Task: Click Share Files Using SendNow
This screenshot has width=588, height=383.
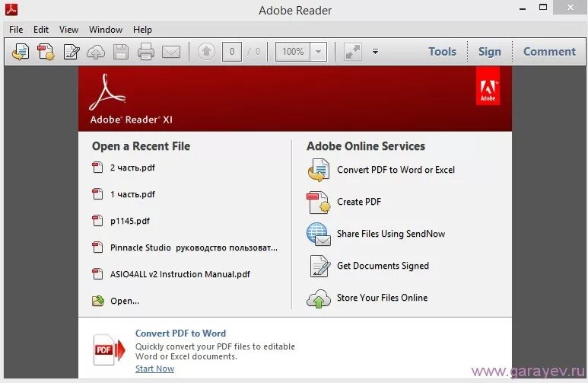Action: point(391,234)
